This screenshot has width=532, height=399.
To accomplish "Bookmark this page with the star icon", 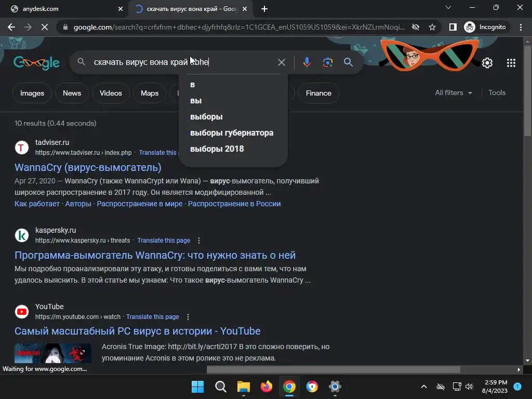I will [432, 27].
